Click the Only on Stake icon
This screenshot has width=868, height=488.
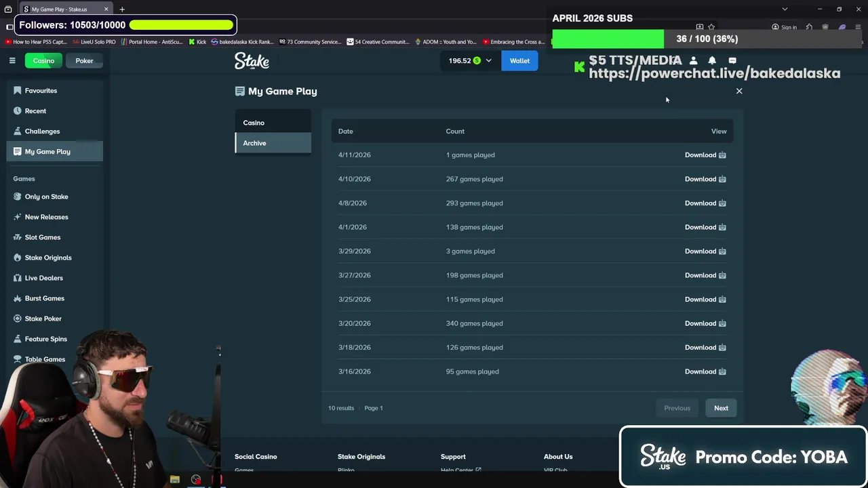point(18,197)
